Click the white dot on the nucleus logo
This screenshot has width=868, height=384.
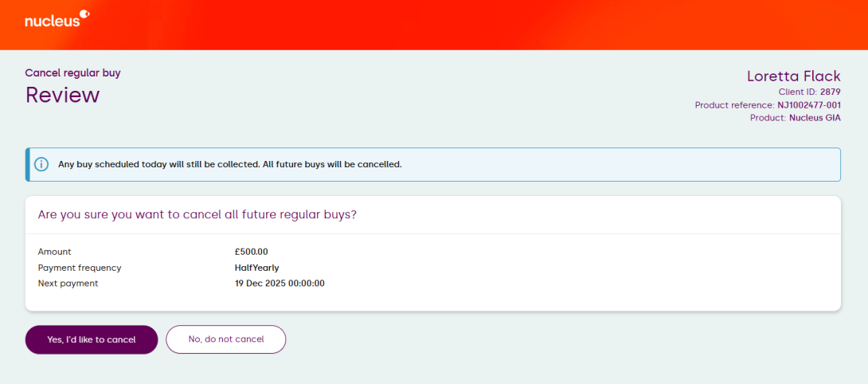pyautogui.click(x=85, y=14)
